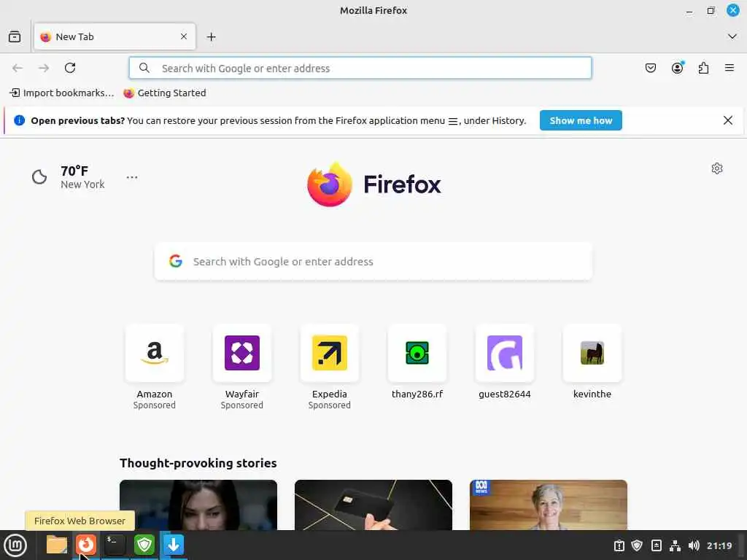Click the Google search box on page
The height and width of the screenshot is (560, 747).
click(373, 262)
